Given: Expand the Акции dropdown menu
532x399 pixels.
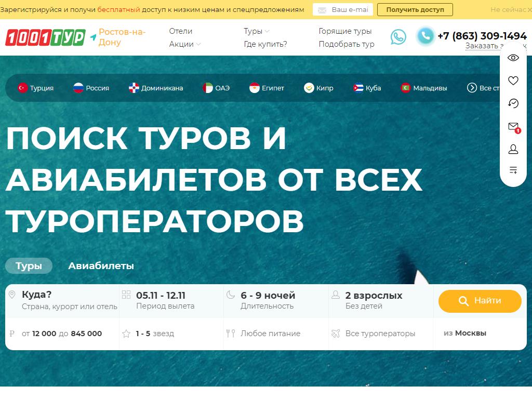Looking at the screenshot, I should pyautogui.click(x=184, y=44).
